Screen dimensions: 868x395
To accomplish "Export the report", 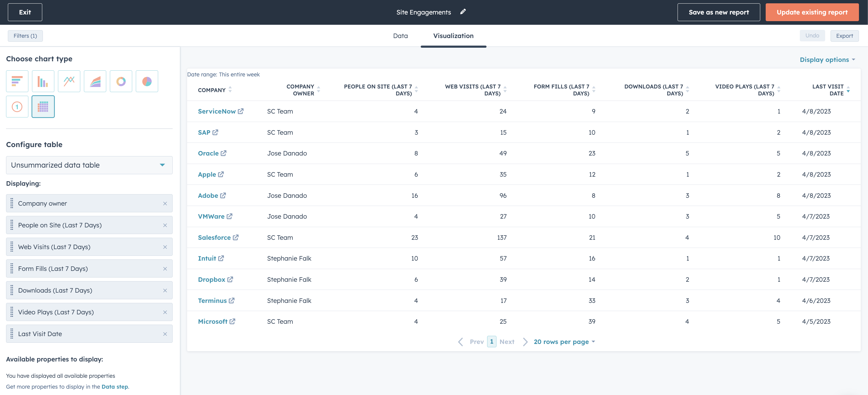I will tap(844, 36).
